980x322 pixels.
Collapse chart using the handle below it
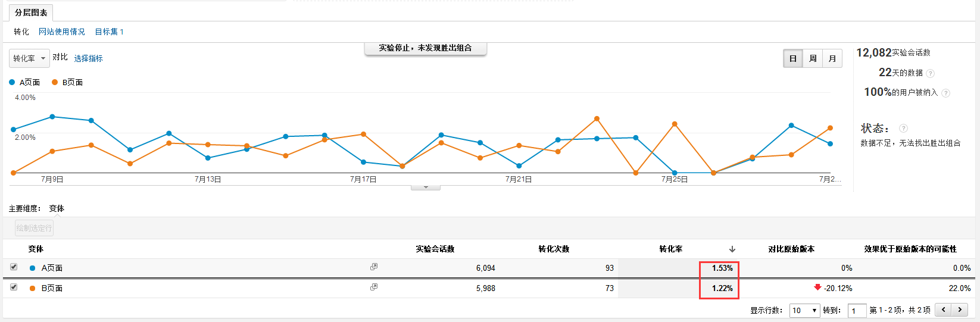[x=425, y=187]
